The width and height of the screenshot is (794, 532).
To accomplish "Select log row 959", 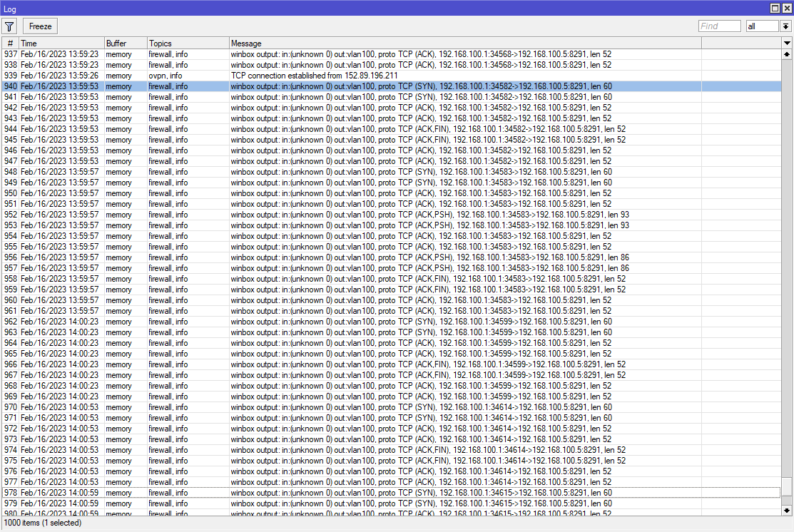I will point(392,290).
